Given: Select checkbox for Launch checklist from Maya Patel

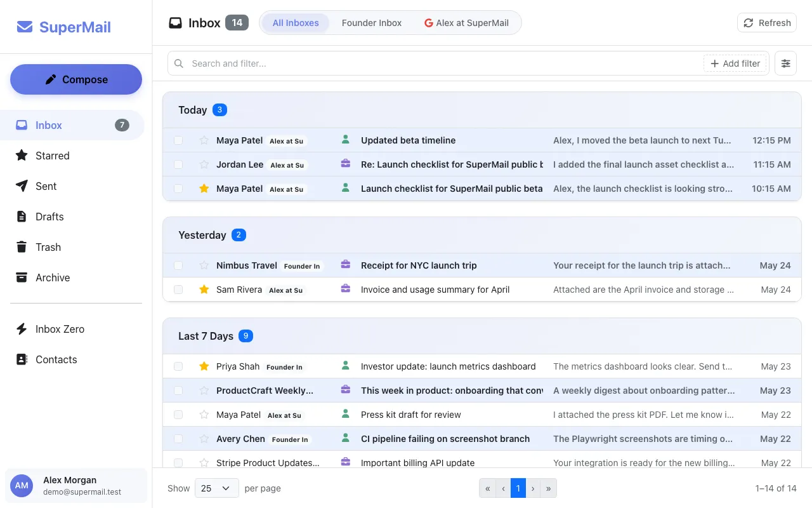Looking at the screenshot, I should (178, 189).
